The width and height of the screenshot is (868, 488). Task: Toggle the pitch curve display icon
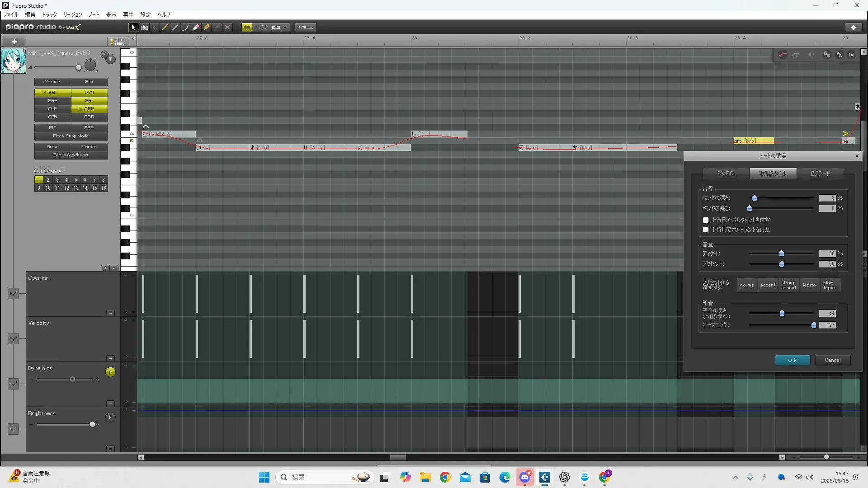[783, 55]
